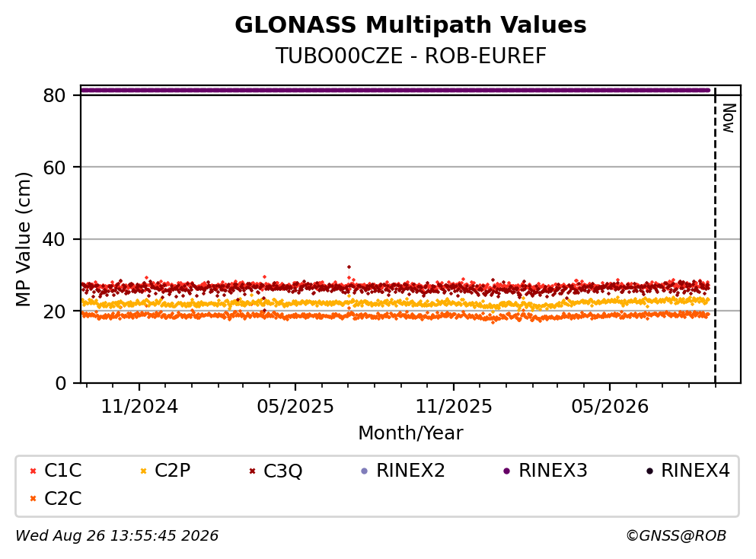Viewport: 756px width, 559px height.
Task: Click the GLONASS Multipath Values title
Action: [x=411, y=25]
